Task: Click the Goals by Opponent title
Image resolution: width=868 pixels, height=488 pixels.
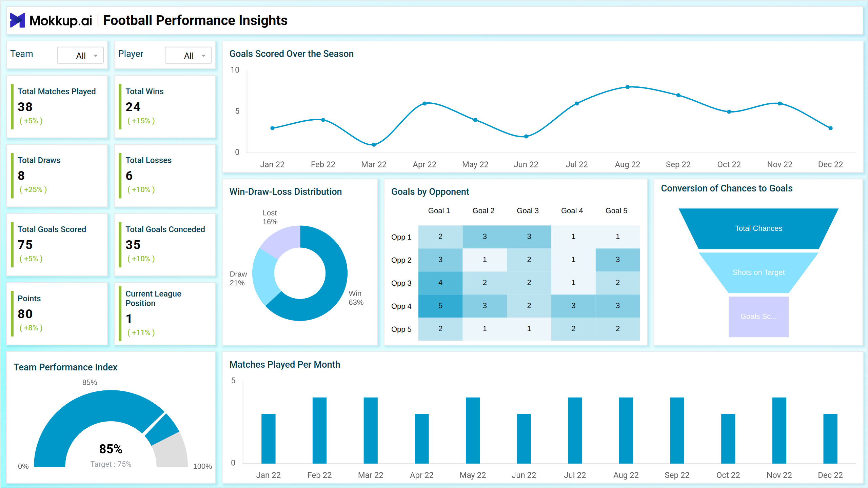Action: coord(430,192)
